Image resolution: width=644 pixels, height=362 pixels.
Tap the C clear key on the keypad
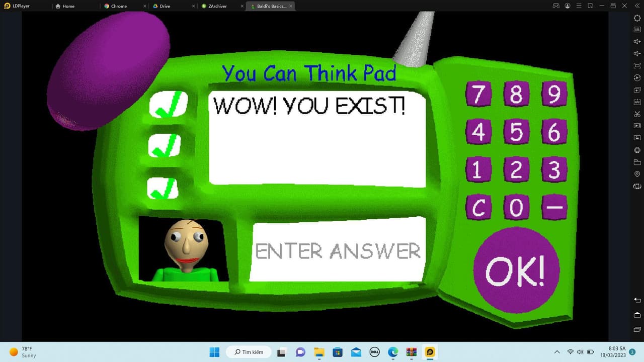point(478,207)
